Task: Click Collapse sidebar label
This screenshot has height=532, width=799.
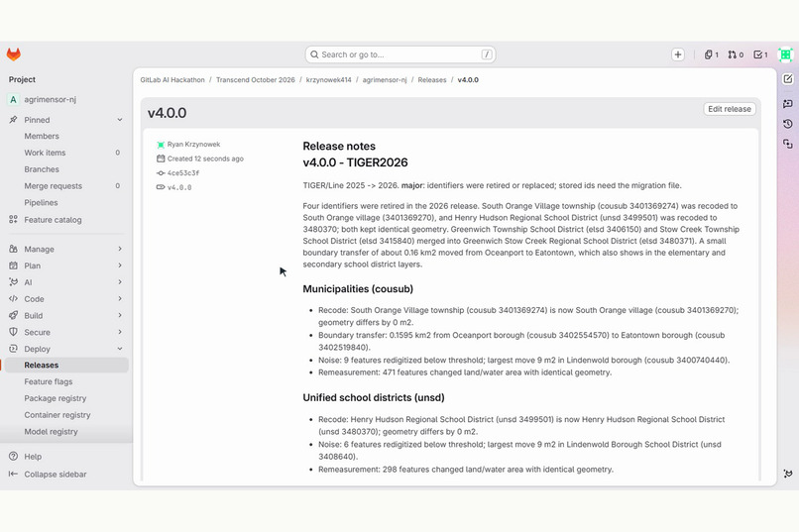Action: tap(56, 474)
